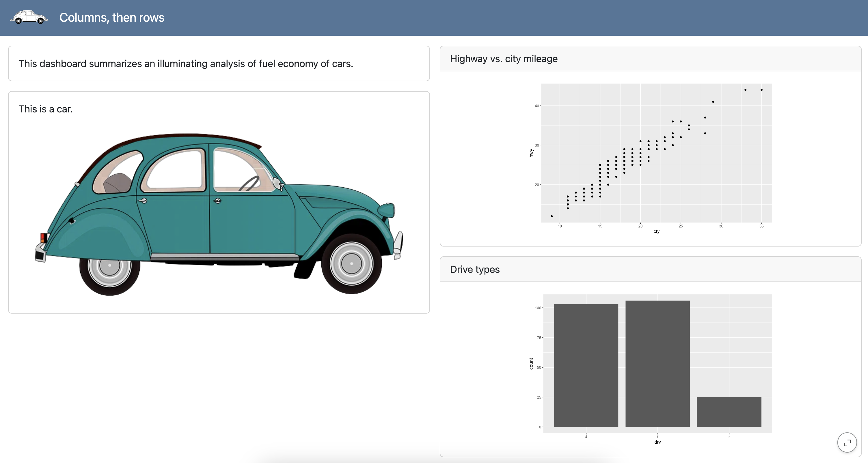Image resolution: width=868 pixels, height=463 pixels.
Task: Click the blue navbar header background
Action: (505, 17)
